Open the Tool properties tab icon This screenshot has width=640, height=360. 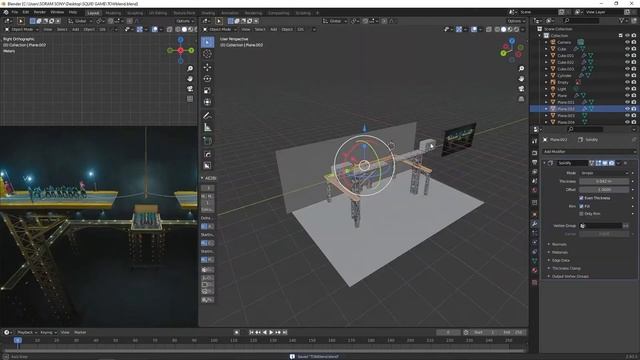click(x=535, y=141)
